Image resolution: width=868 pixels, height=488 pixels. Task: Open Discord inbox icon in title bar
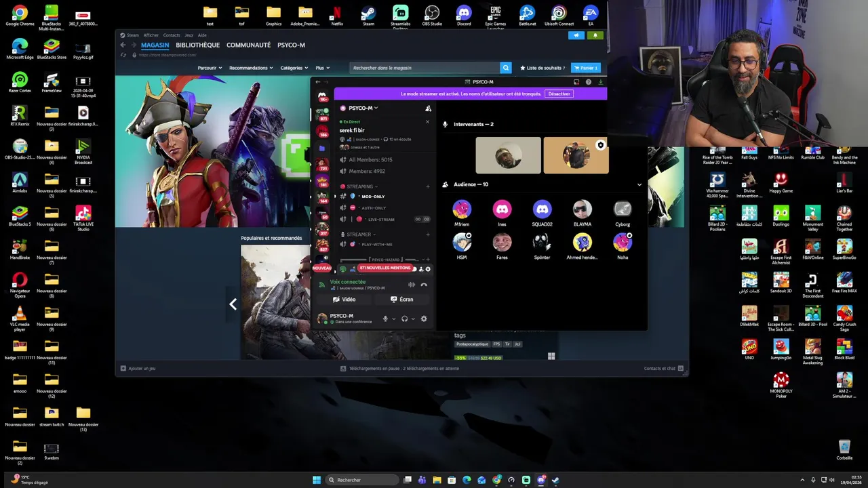coord(576,82)
